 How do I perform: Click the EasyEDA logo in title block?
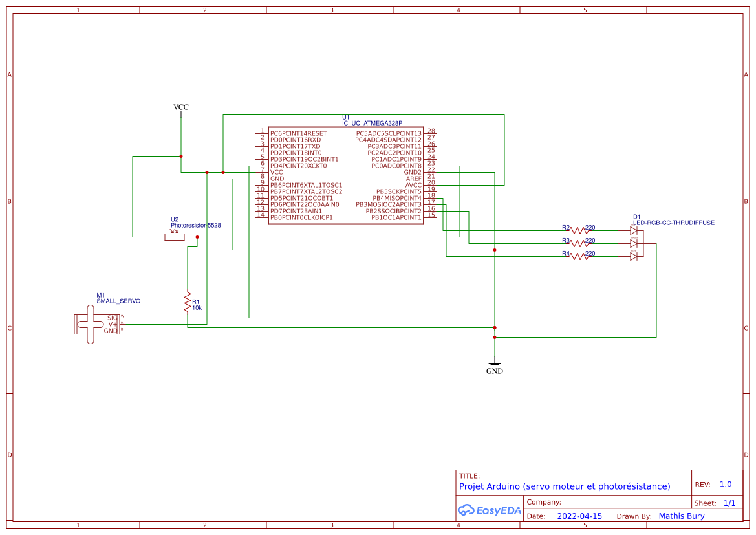tap(489, 510)
